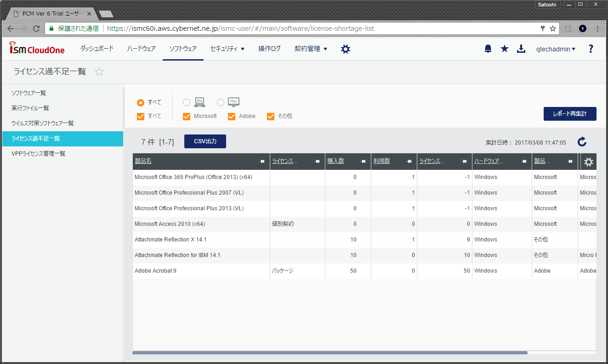Click the horizontal scrollbar under the table
This screenshot has width=608, height=364.
pyautogui.click(x=330, y=353)
